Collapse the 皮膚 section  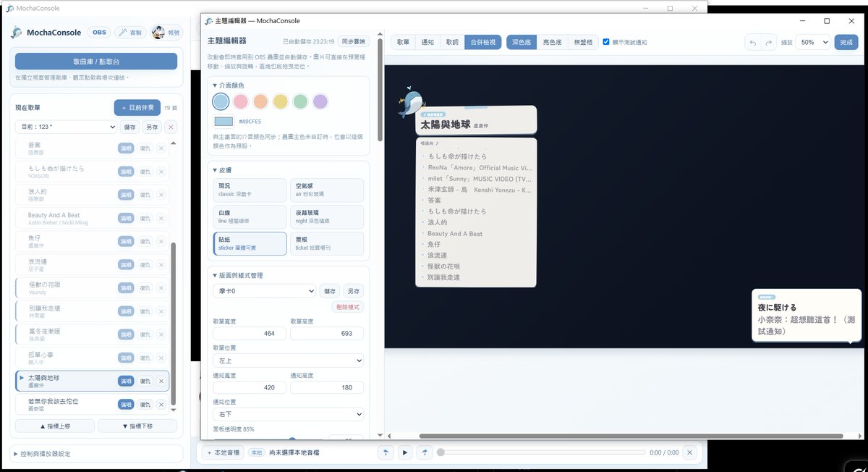click(221, 170)
